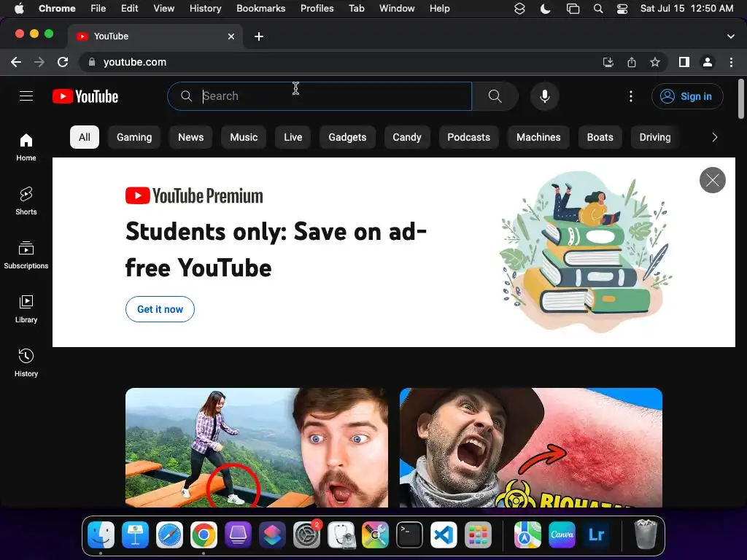The image size is (747, 560).
Task: Dismiss the YouTube Premium banner
Action: point(712,180)
